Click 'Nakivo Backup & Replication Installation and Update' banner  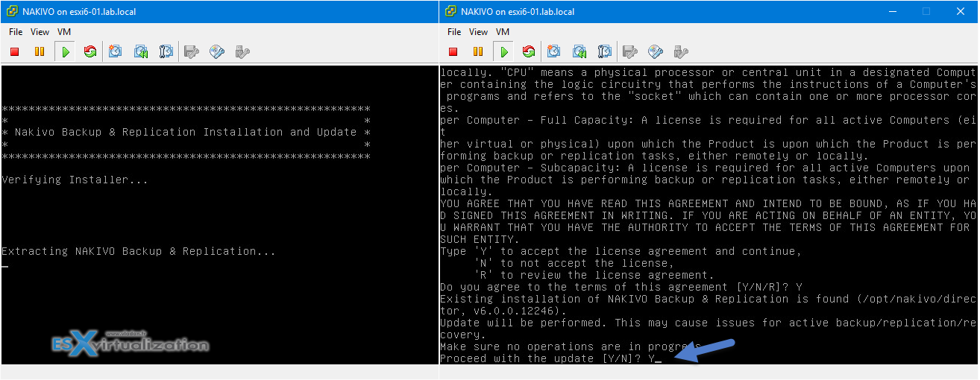pos(186,132)
